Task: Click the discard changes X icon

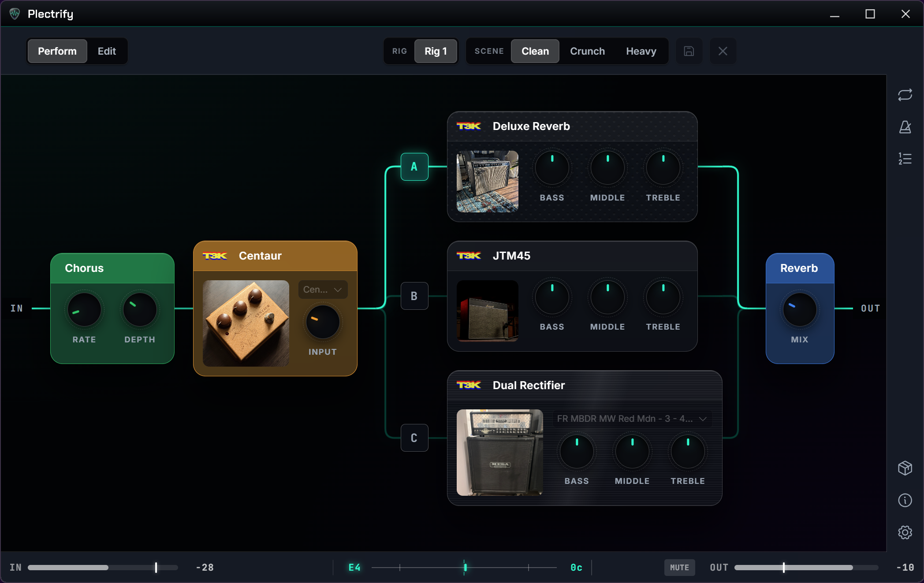Action: [x=723, y=51]
